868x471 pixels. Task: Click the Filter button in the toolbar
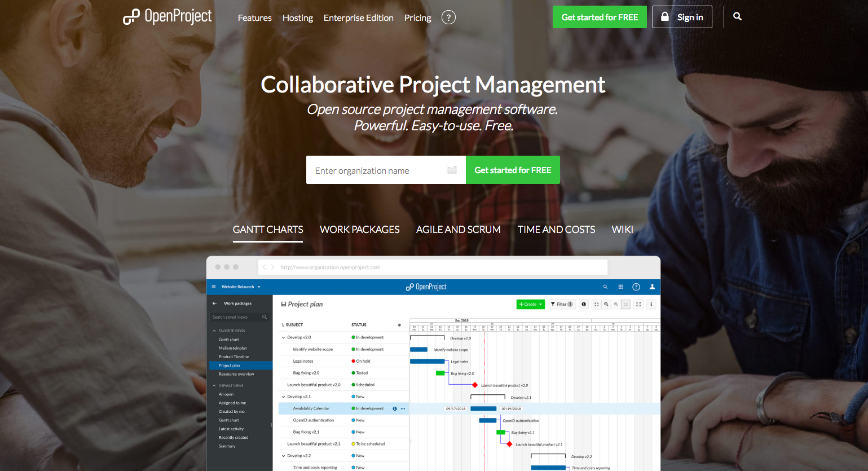[561, 304]
